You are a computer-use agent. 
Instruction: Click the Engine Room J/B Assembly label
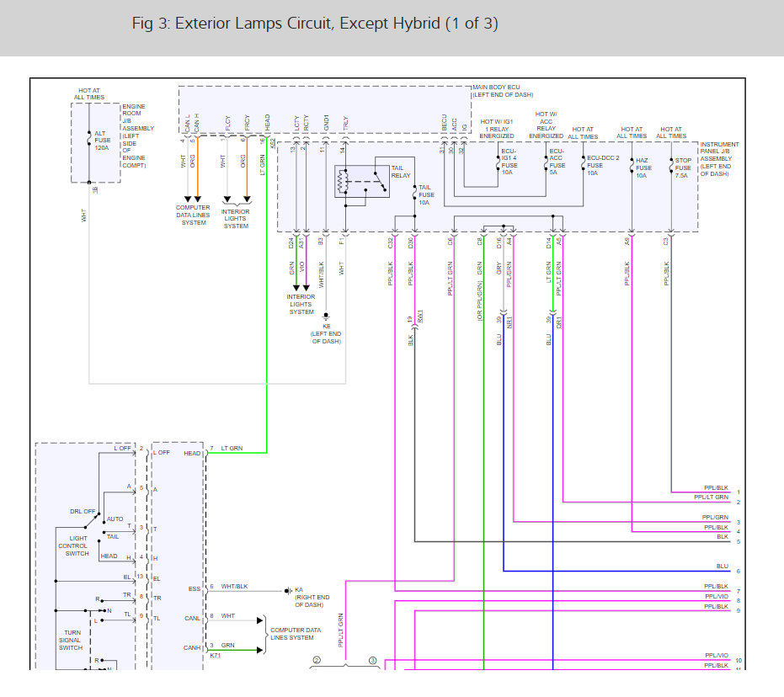(x=138, y=136)
